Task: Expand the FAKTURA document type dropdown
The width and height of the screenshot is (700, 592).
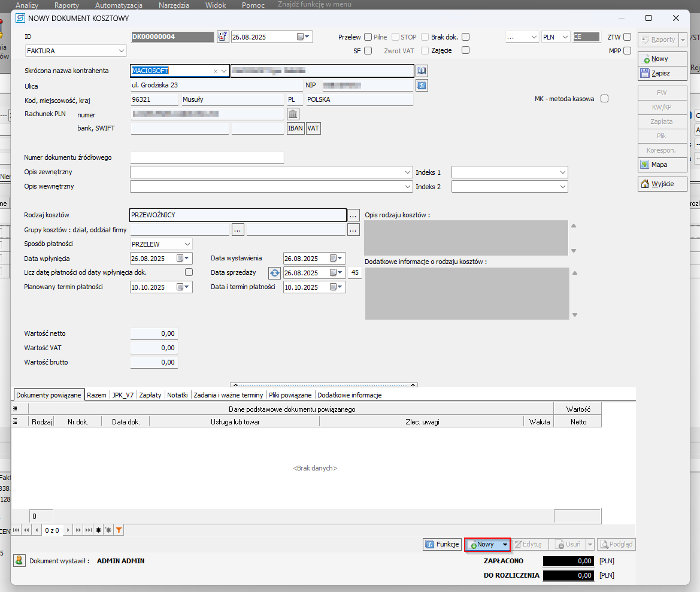Action: point(122,51)
